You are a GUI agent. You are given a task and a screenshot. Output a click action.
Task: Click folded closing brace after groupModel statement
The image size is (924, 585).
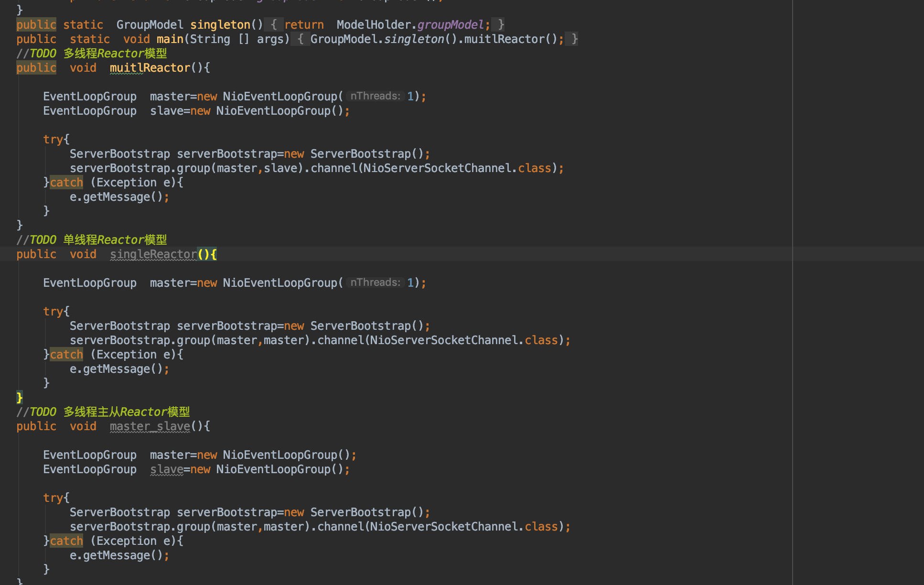pos(500,25)
